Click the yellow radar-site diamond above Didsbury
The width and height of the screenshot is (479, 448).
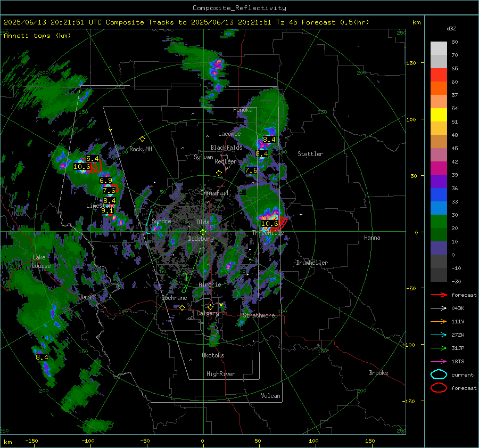203,232
